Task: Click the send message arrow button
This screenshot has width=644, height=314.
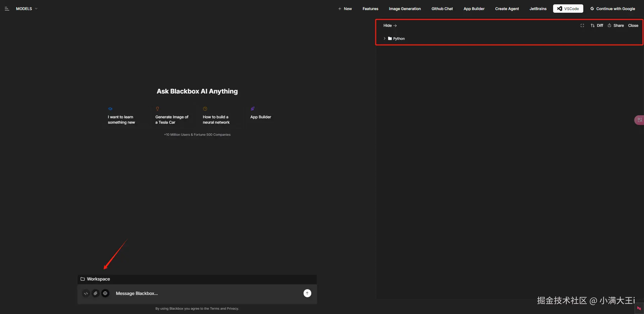Action: 307,294
